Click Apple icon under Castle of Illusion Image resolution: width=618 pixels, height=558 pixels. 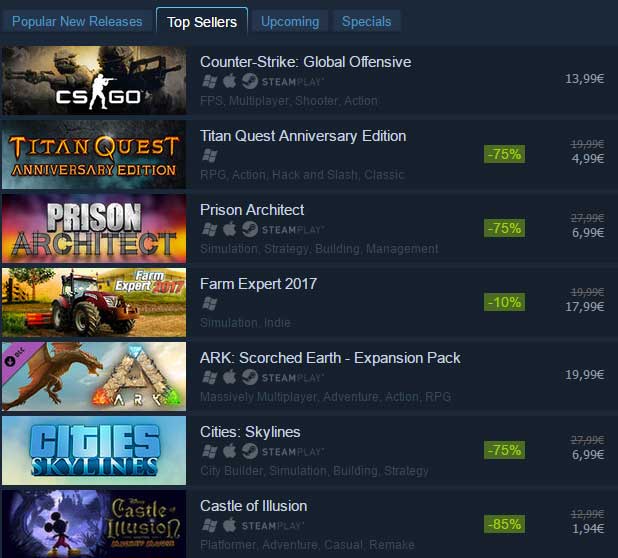point(229,525)
